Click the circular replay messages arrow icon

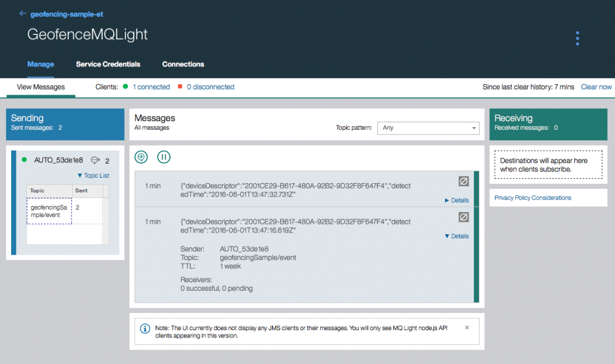[x=141, y=157]
